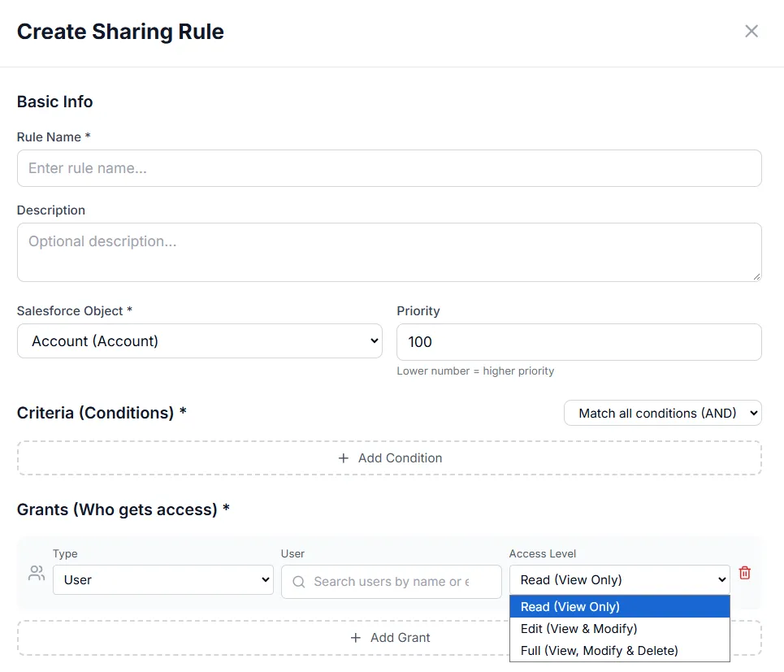784x672 pixels.
Task: Open the Match all conditions dropdown
Action: tap(662, 413)
